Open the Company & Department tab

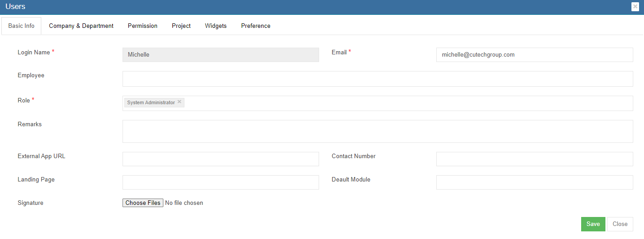(x=81, y=26)
